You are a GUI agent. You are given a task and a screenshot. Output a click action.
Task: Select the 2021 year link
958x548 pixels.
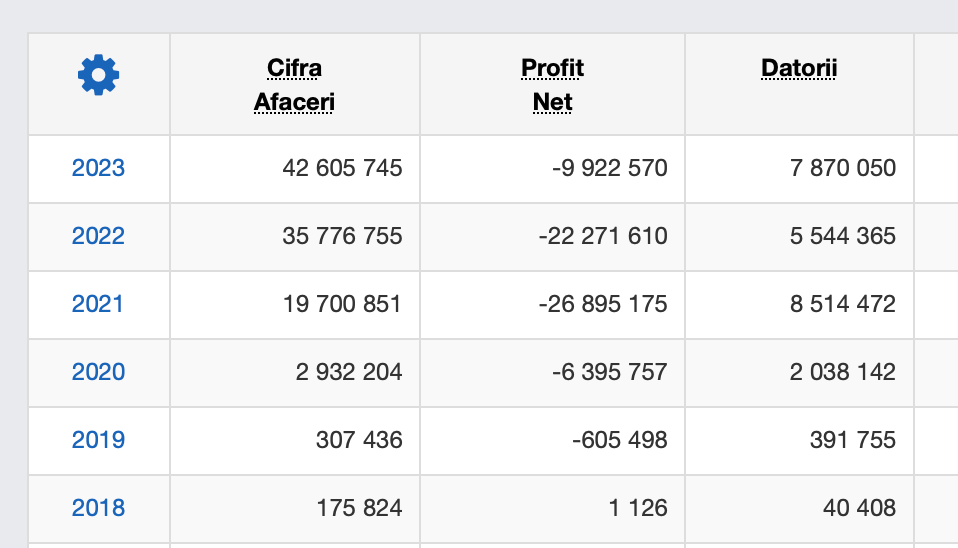click(x=98, y=304)
